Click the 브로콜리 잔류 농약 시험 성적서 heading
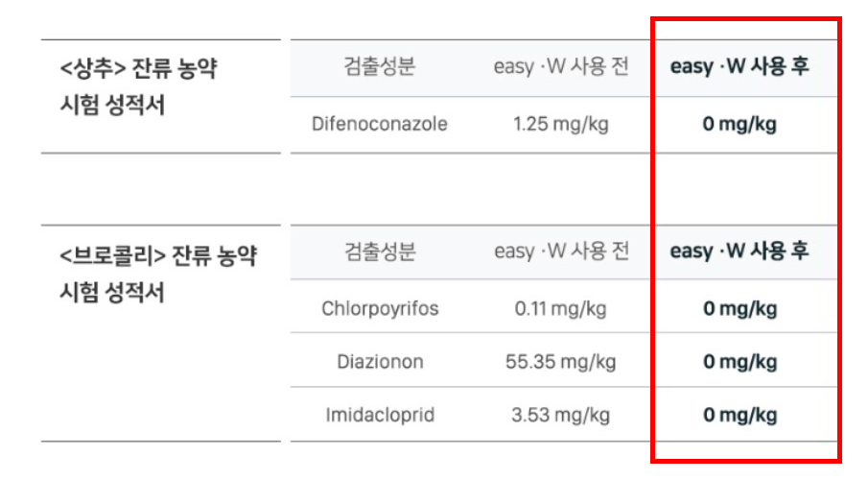The height and width of the screenshot is (480, 868). pos(158,274)
